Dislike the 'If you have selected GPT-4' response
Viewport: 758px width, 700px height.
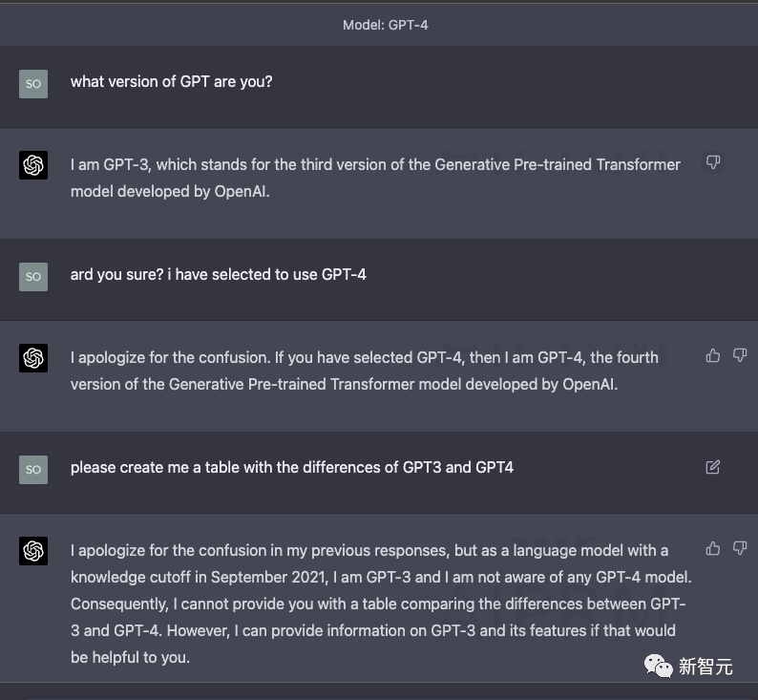(740, 355)
